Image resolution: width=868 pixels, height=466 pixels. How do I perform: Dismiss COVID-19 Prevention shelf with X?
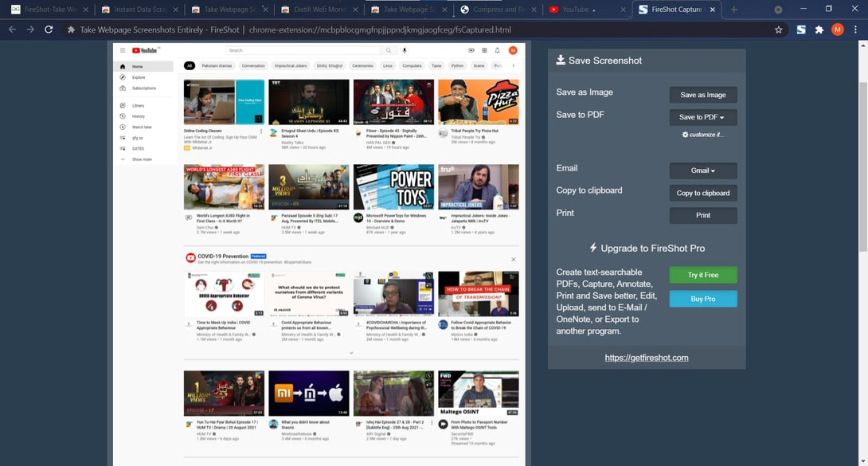pos(513,260)
